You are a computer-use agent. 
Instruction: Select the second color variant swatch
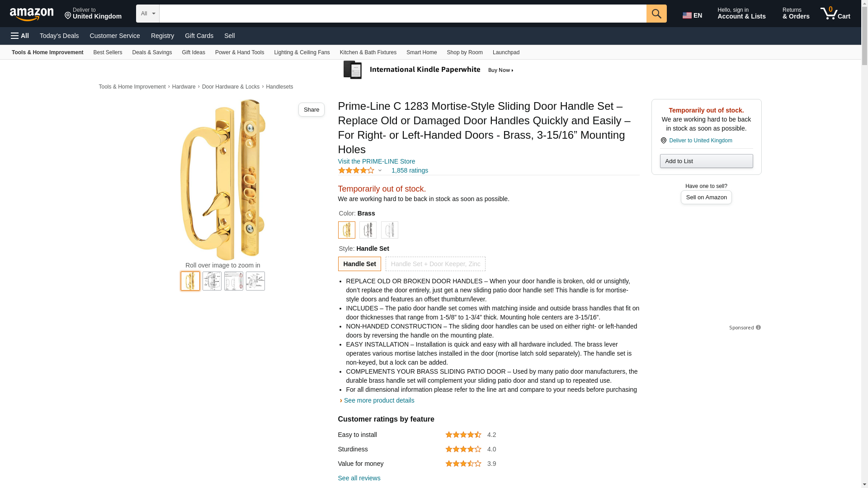tap(368, 230)
